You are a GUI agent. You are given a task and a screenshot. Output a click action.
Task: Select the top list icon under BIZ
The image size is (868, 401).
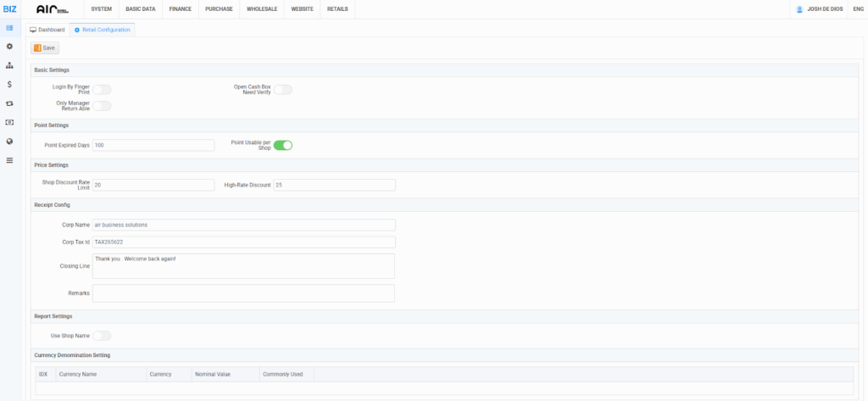[x=9, y=28]
